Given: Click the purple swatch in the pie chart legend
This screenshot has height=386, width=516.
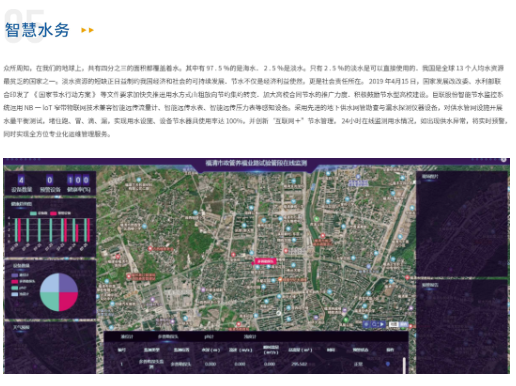Looking at the screenshot, I should (15, 275).
